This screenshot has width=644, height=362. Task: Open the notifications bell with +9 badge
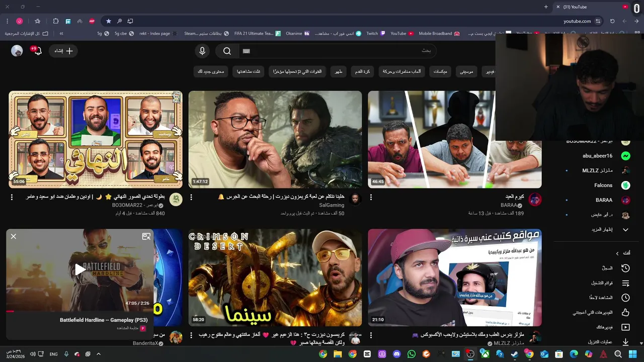[x=37, y=50]
